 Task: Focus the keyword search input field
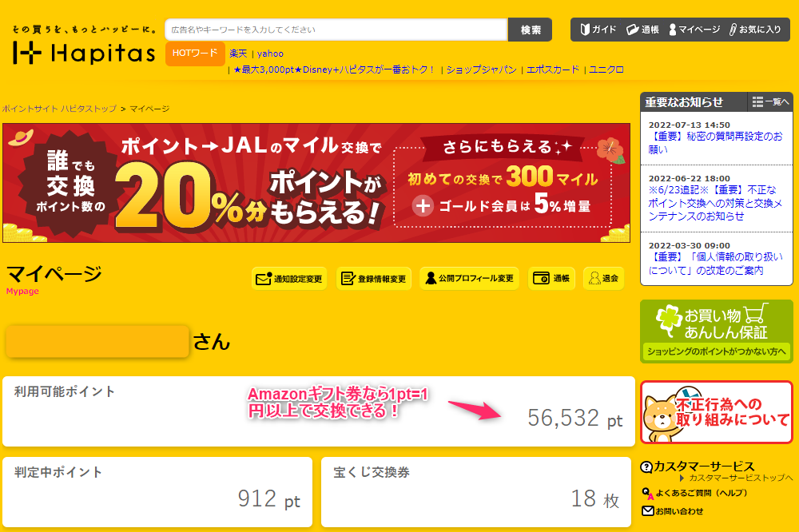click(336, 30)
